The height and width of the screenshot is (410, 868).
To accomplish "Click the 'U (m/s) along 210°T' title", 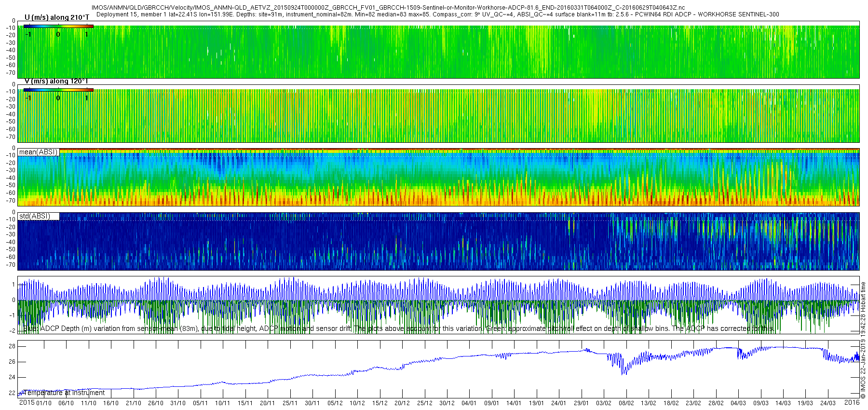I will point(57,17).
